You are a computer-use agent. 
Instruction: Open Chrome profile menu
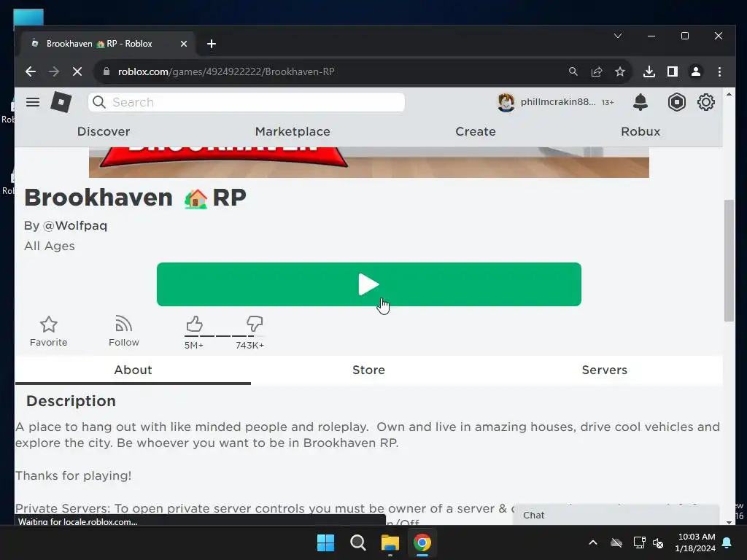click(x=695, y=71)
